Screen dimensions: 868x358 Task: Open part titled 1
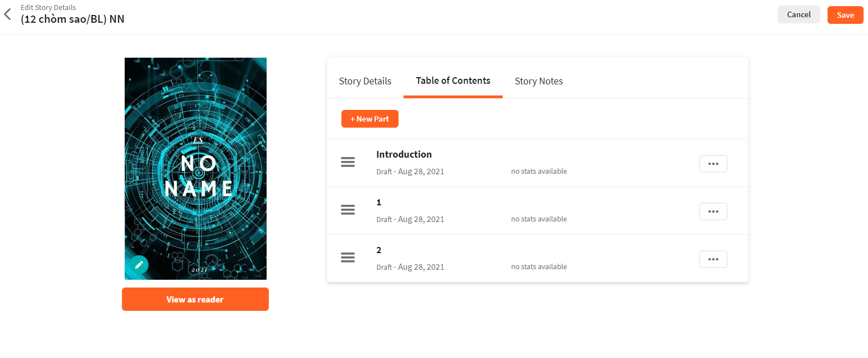point(379,203)
